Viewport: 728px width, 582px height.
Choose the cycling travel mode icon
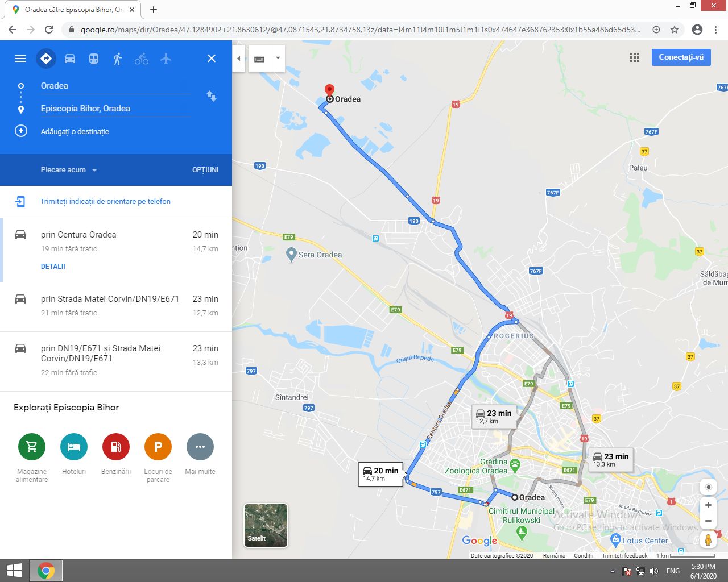pyautogui.click(x=142, y=59)
